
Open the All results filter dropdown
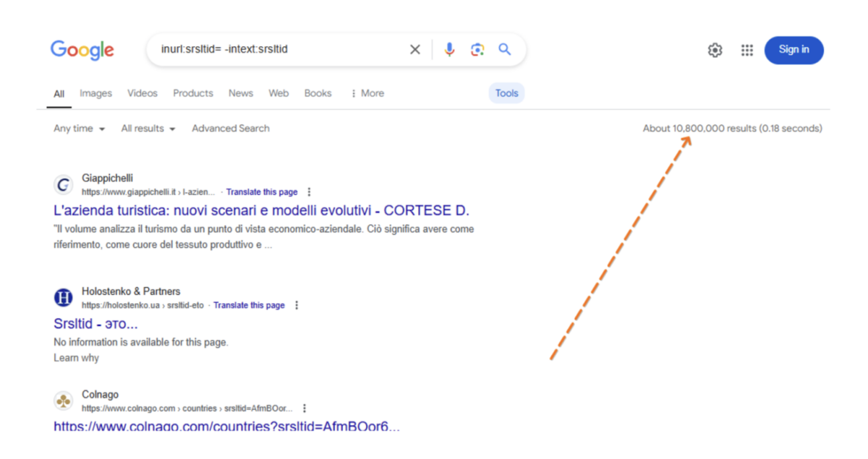point(148,128)
